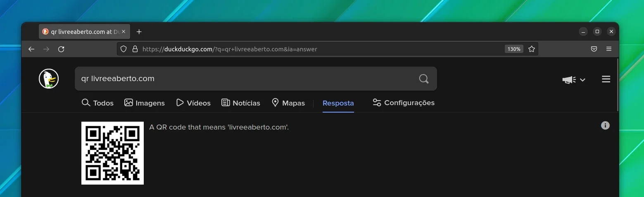Click the DuckDuckGo duck logo
Image resolution: width=644 pixels, height=197 pixels.
click(x=49, y=79)
